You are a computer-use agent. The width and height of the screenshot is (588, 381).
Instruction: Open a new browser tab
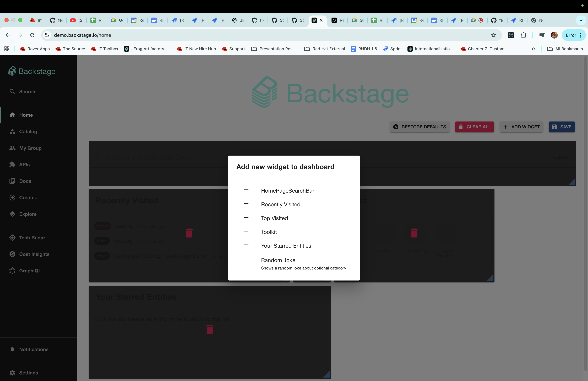coord(553,20)
